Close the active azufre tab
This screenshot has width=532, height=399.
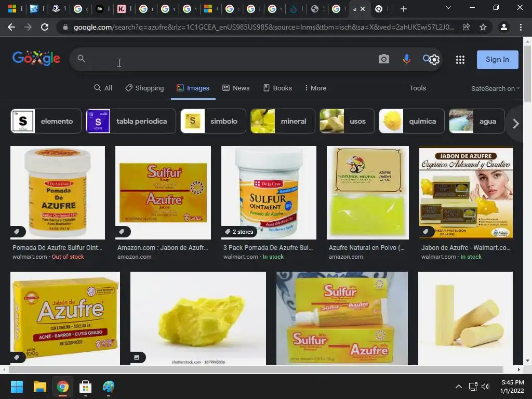point(363,9)
